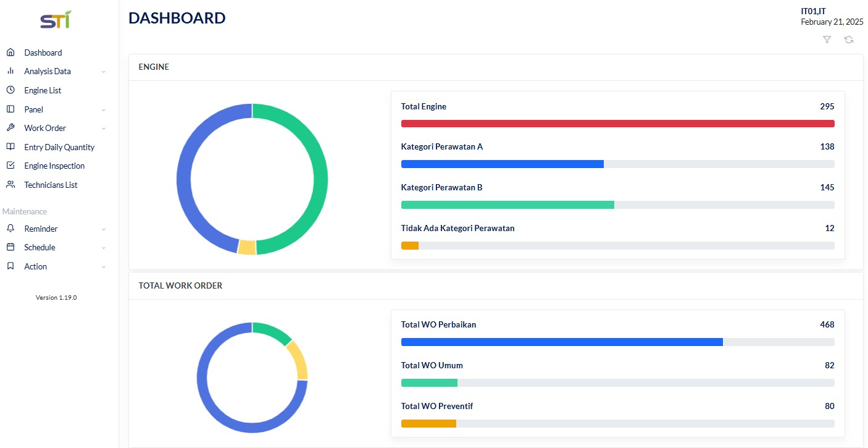The height and width of the screenshot is (448, 868).
Task: Click the Technicians List people icon
Action: click(x=10, y=185)
